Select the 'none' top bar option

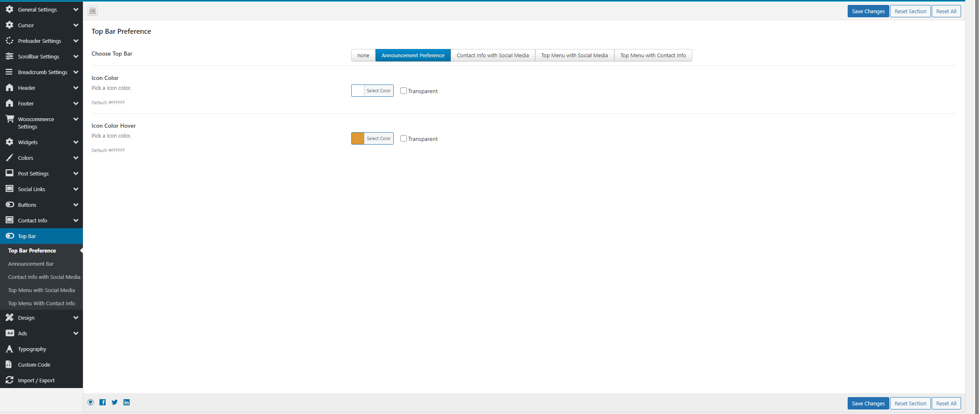pyautogui.click(x=363, y=55)
